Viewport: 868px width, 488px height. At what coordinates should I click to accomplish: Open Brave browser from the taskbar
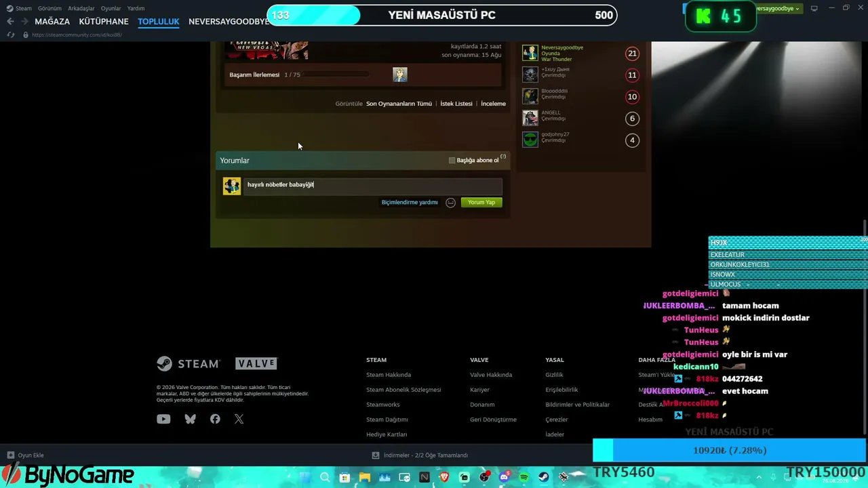[x=444, y=477]
